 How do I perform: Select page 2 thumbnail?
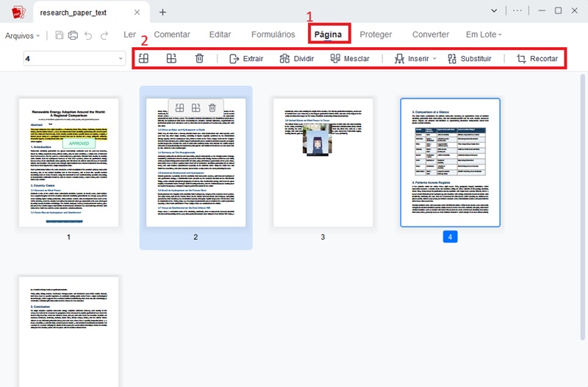196,163
